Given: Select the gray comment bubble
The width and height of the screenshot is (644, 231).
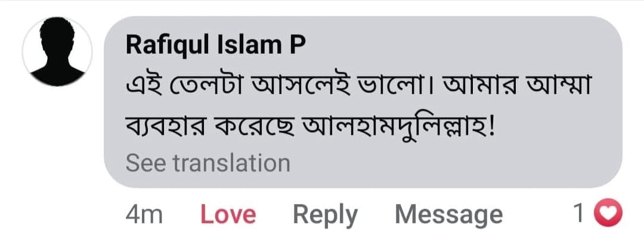Looking at the screenshot, I should pyautogui.click(x=363, y=102).
